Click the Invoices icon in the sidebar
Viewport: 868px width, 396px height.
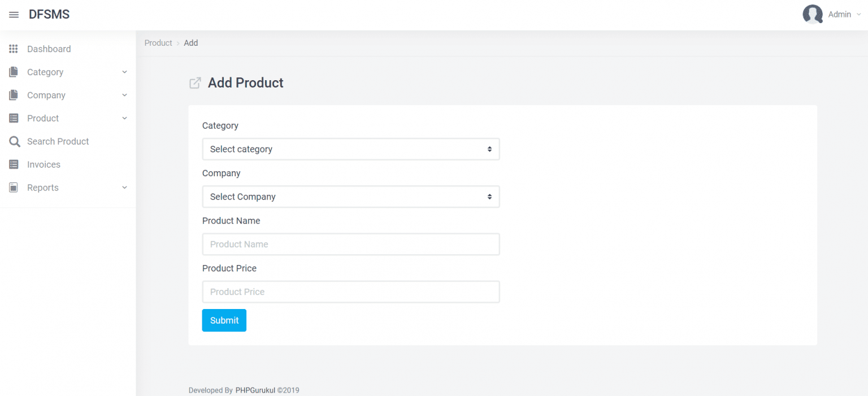pos(14,164)
